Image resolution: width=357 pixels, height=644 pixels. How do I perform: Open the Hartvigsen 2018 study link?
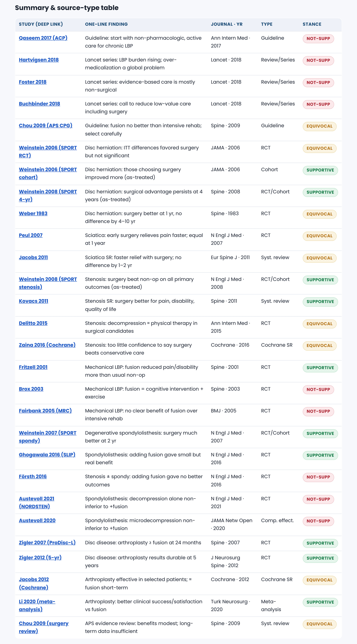pos(39,60)
